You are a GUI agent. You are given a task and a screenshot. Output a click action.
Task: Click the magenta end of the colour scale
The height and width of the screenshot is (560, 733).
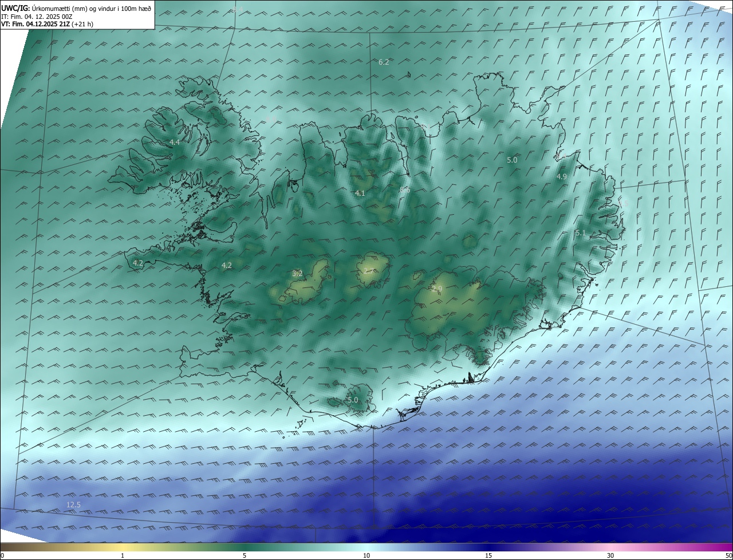click(x=727, y=547)
